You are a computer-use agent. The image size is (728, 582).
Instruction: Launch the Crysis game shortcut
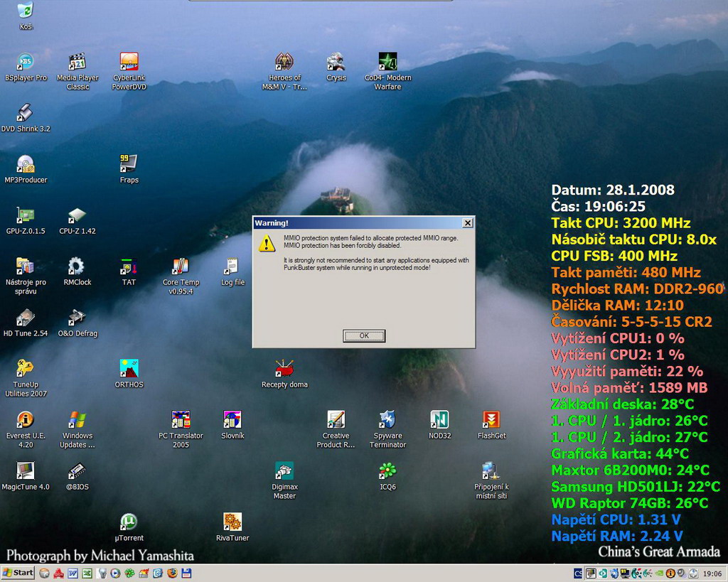(336, 63)
